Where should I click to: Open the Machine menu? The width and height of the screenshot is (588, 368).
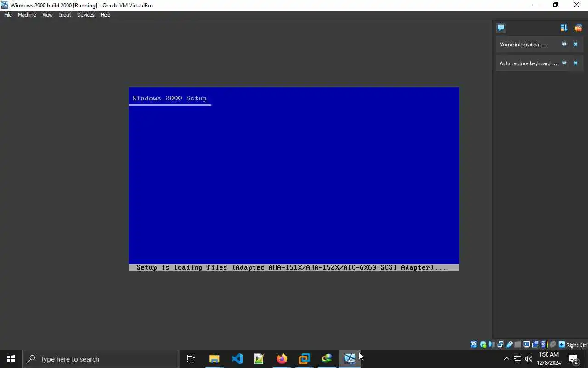click(x=27, y=15)
